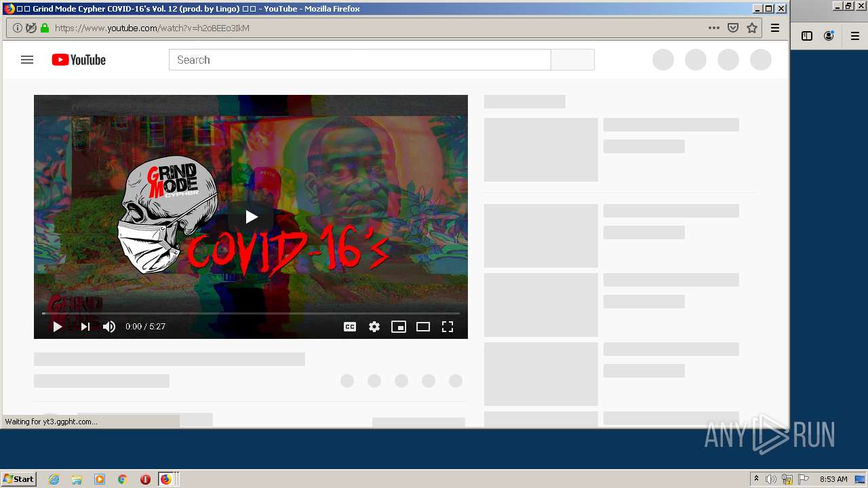Show hidden system tray icons
Image resolution: width=868 pixels, height=488 pixels.
point(756,479)
